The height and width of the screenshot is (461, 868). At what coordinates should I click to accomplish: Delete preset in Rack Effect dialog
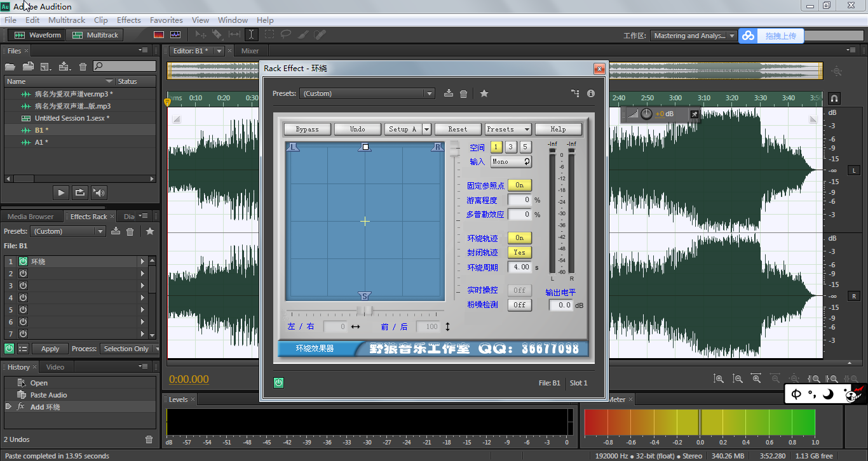(x=463, y=93)
